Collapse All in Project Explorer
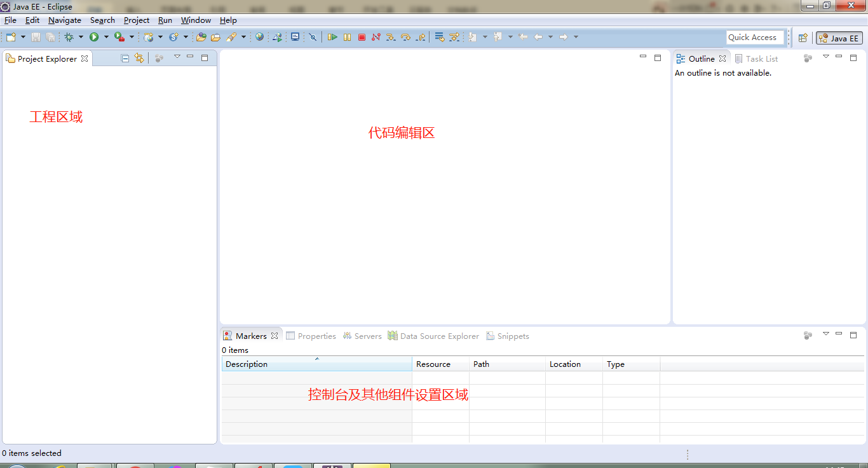 click(125, 59)
